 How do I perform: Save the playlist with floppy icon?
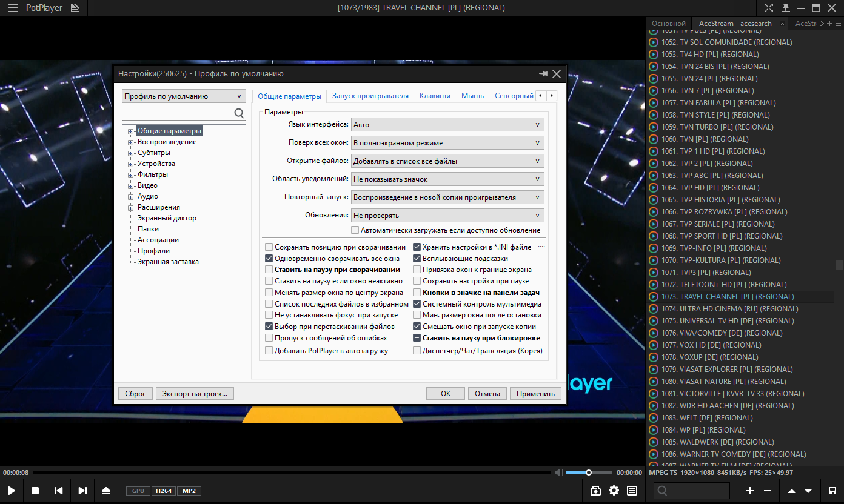[832, 491]
